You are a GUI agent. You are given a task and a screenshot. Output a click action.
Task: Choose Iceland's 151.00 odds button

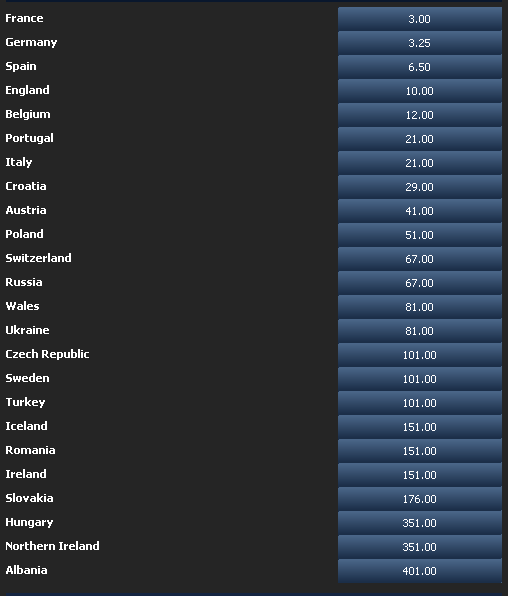(420, 426)
